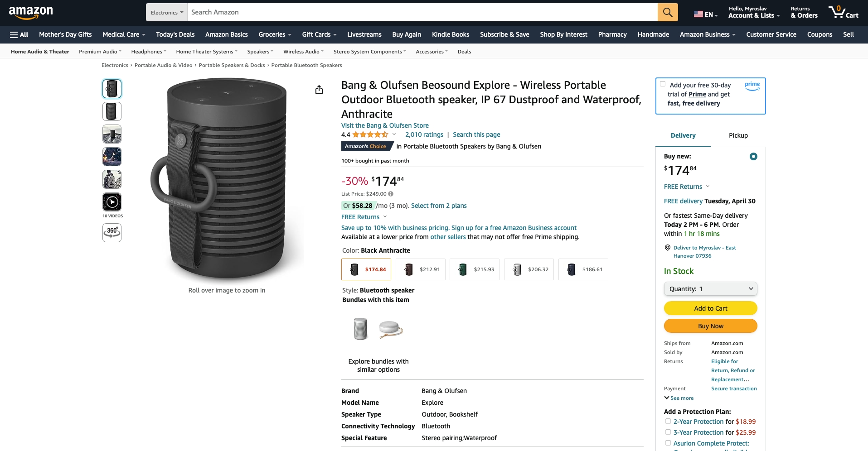Open Today's Deals in navigation bar
868x451 pixels.
point(175,34)
